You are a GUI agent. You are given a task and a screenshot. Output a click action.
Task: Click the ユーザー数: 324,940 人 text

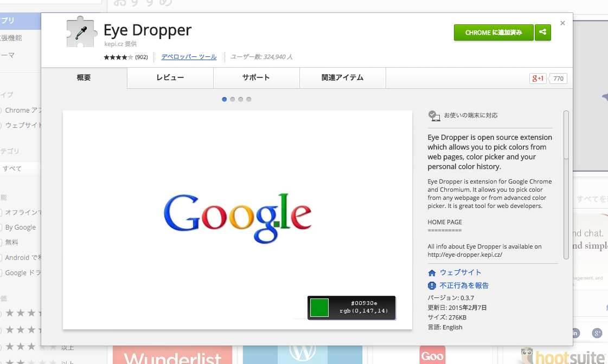tap(262, 57)
